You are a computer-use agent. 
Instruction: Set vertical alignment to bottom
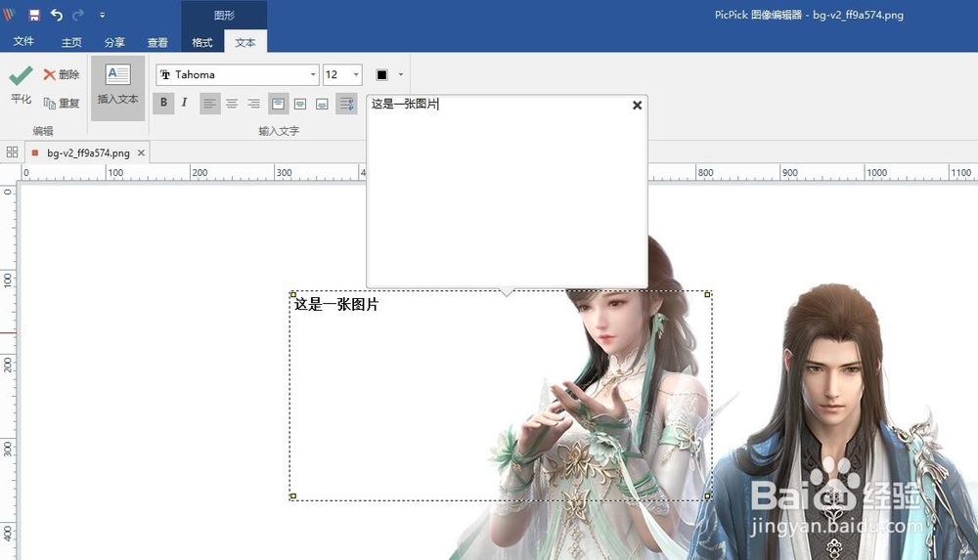[322, 104]
